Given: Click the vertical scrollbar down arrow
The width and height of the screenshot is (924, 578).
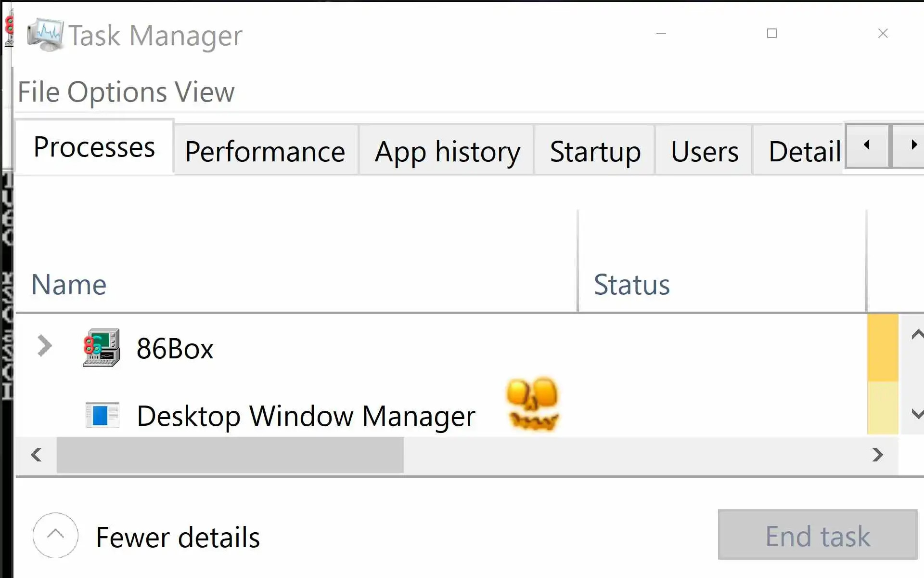Looking at the screenshot, I should (x=917, y=413).
